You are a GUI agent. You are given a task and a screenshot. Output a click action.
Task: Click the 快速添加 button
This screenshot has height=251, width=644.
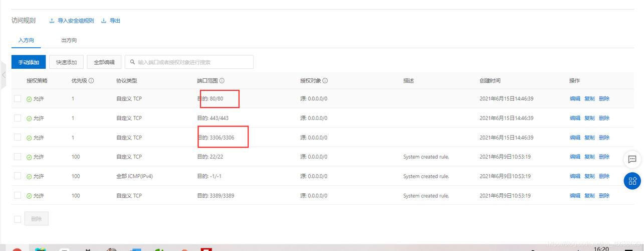(67, 62)
